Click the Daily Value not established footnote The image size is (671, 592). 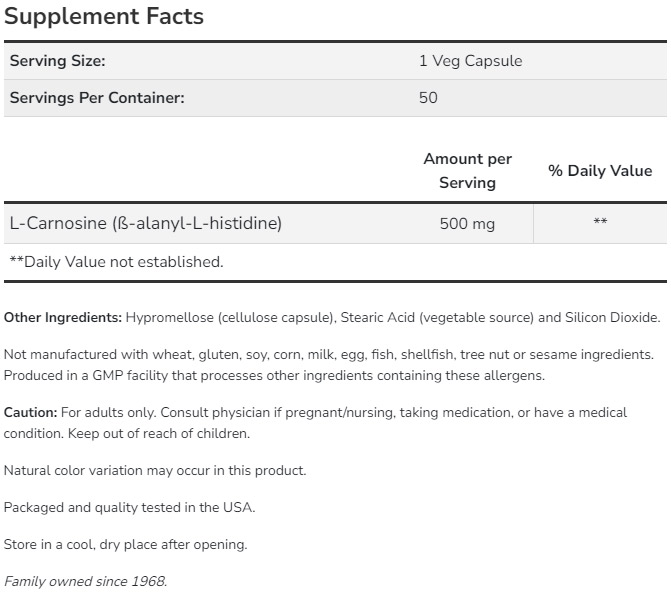(116, 262)
